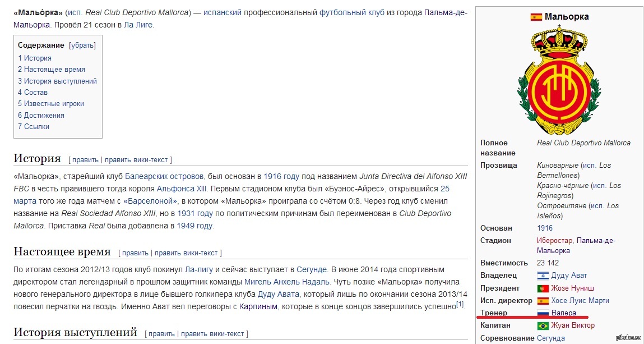Jump to 'История выступлений' in the contents
This screenshot has height=344, width=644.
[x=57, y=81]
